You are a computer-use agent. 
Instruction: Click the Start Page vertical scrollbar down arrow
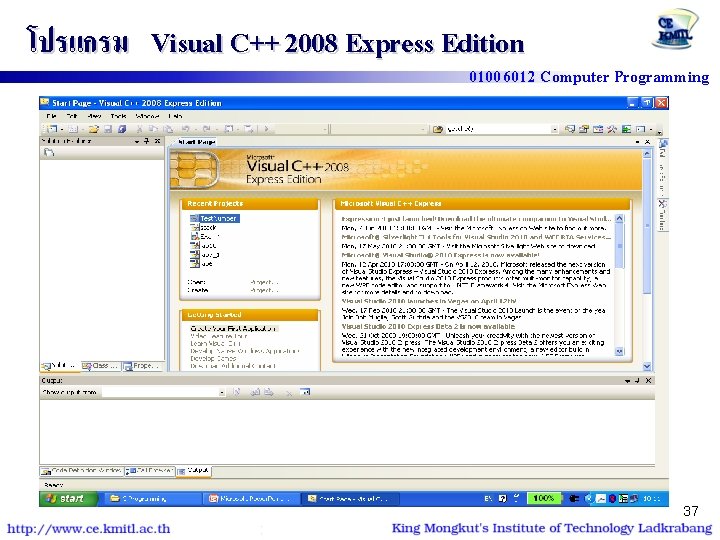click(647, 366)
